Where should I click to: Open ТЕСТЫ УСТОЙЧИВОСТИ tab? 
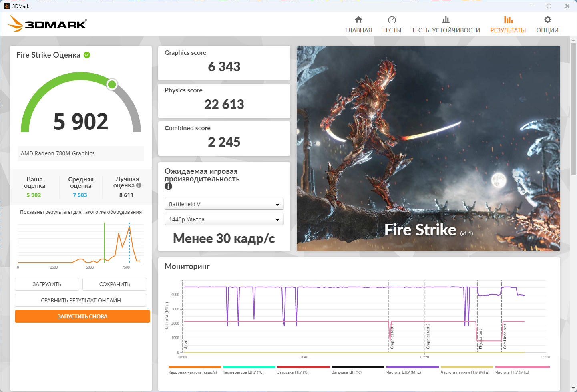coord(446,25)
